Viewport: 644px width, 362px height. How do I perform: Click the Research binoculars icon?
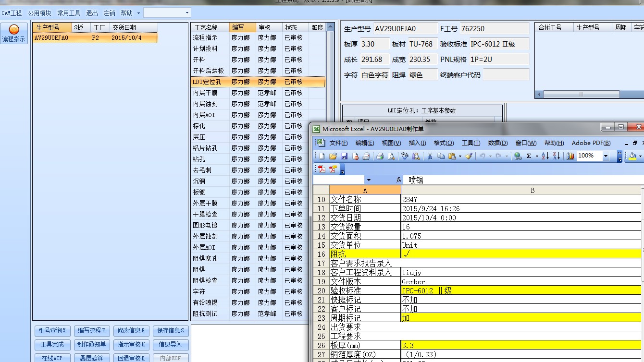416,156
